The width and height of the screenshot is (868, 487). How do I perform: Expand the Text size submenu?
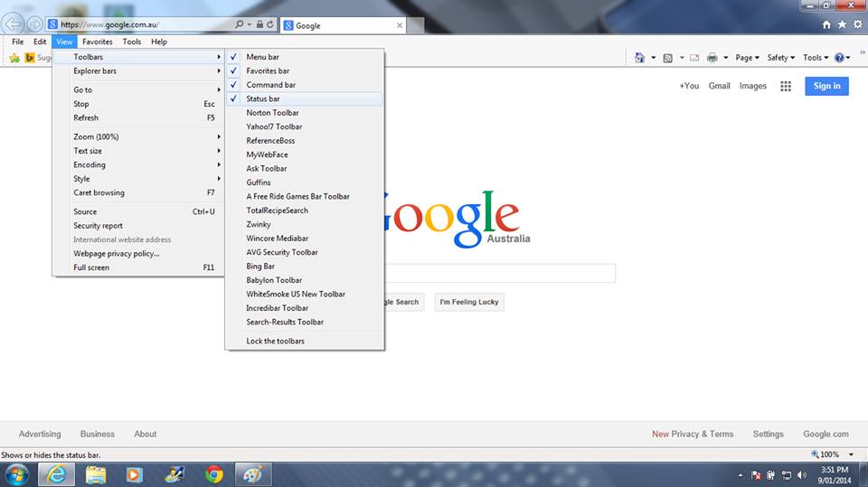click(138, 151)
